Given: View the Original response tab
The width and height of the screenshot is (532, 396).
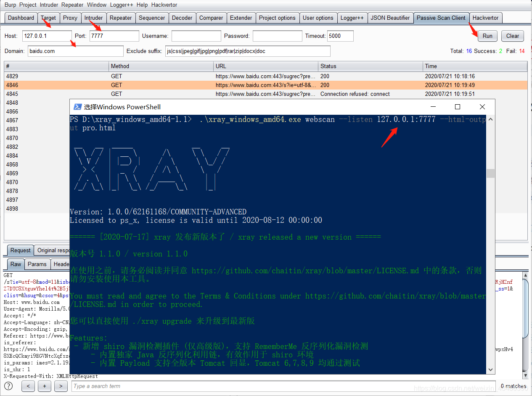Looking at the screenshot, I should click(x=53, y=250).
